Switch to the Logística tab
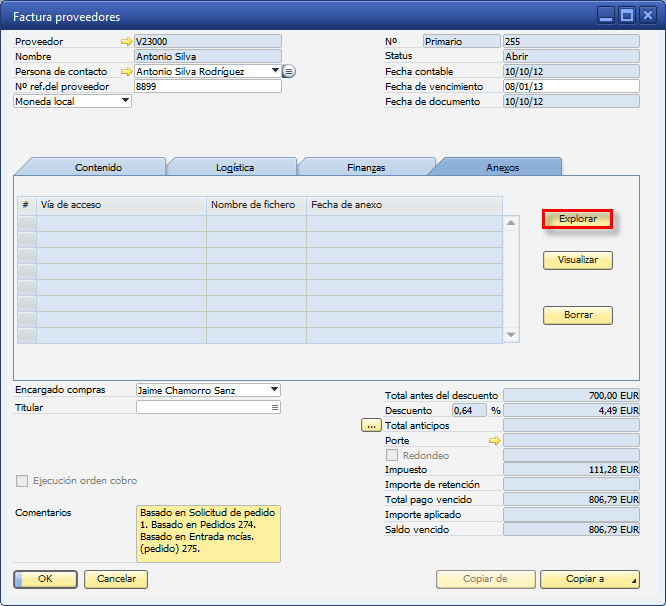The width and height of the screenshot is (666, 606). pos(234,167)
